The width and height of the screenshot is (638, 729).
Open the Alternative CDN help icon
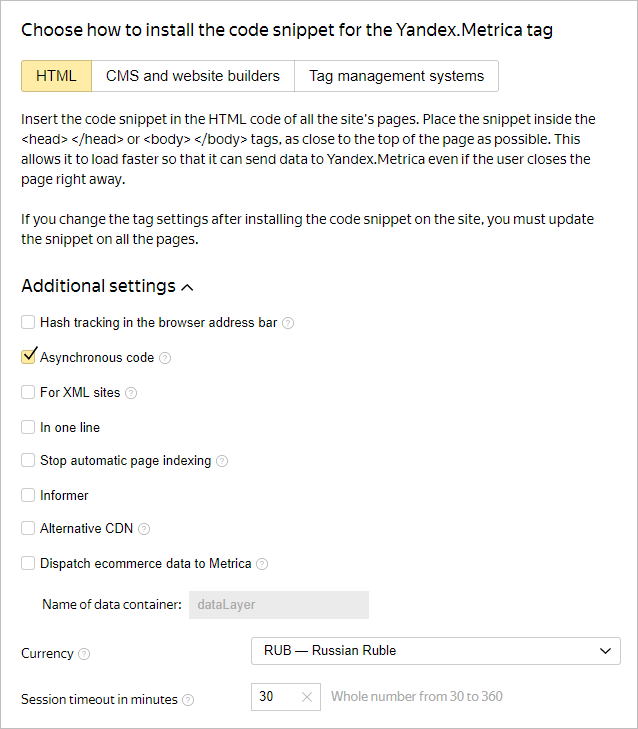[144, 529]
